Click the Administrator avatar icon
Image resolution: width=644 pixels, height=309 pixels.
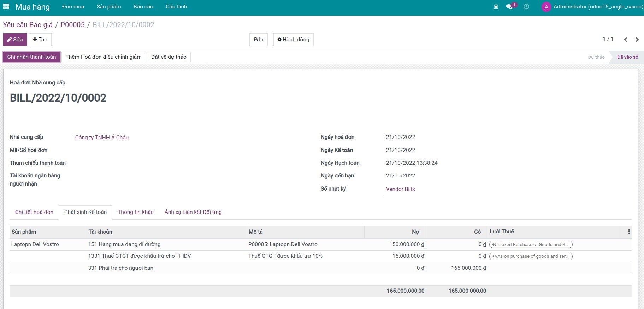(546, 7)
